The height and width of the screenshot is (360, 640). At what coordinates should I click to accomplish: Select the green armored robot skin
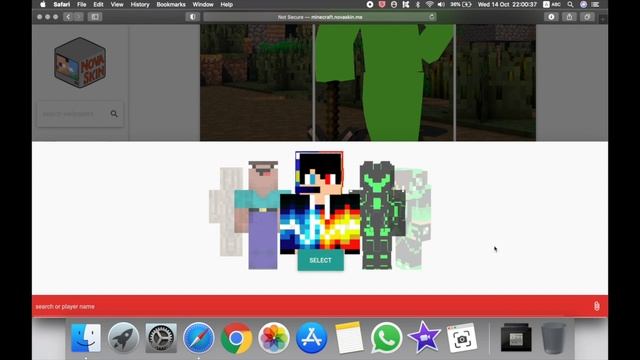[377, 215]
